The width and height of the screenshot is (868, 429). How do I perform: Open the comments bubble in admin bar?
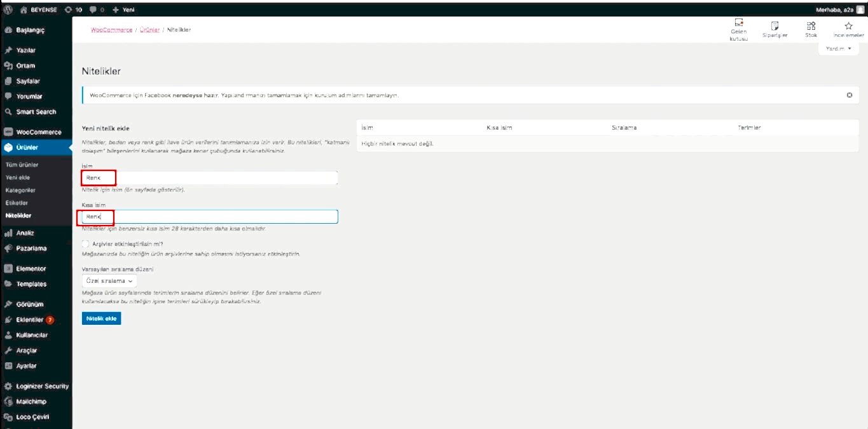tap(97, 10)
